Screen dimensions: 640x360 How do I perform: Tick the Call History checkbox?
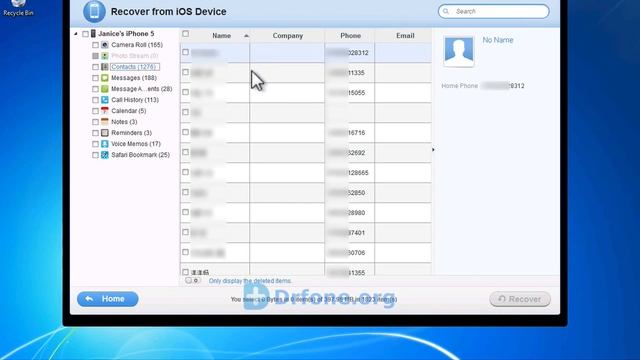coord(95,100)
